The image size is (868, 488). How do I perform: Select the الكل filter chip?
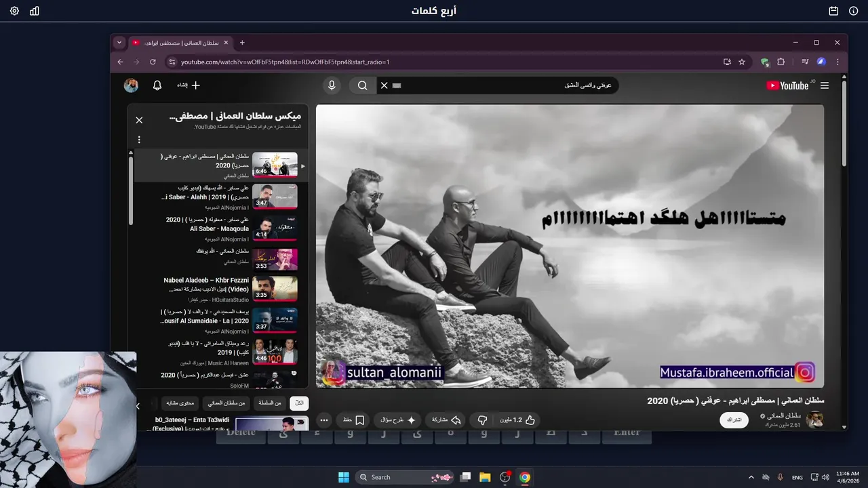click(x=299, y=403)
